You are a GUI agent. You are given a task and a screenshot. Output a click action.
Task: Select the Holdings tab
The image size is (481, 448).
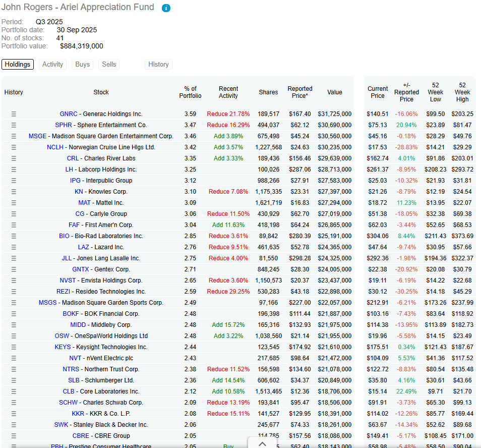[x=18, y=65]
